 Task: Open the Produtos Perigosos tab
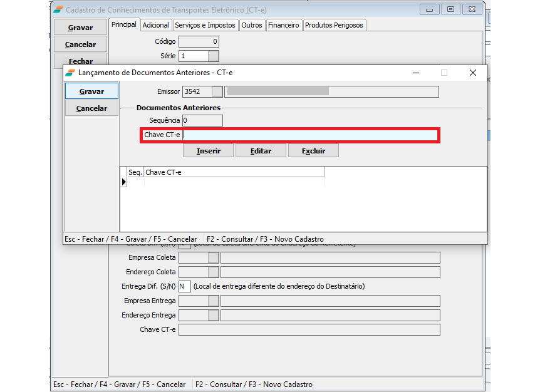(x=333, y=25)
